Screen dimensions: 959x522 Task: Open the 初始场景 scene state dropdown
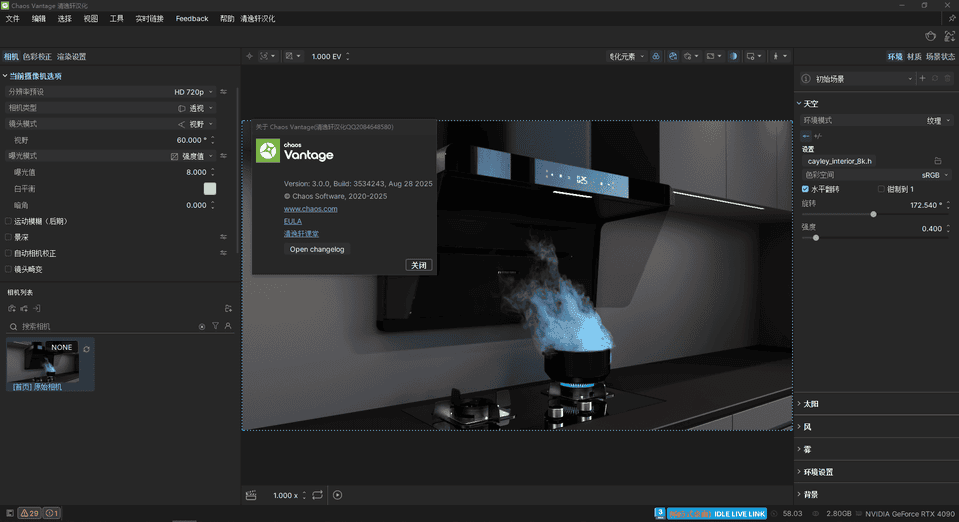coord(858,79)
